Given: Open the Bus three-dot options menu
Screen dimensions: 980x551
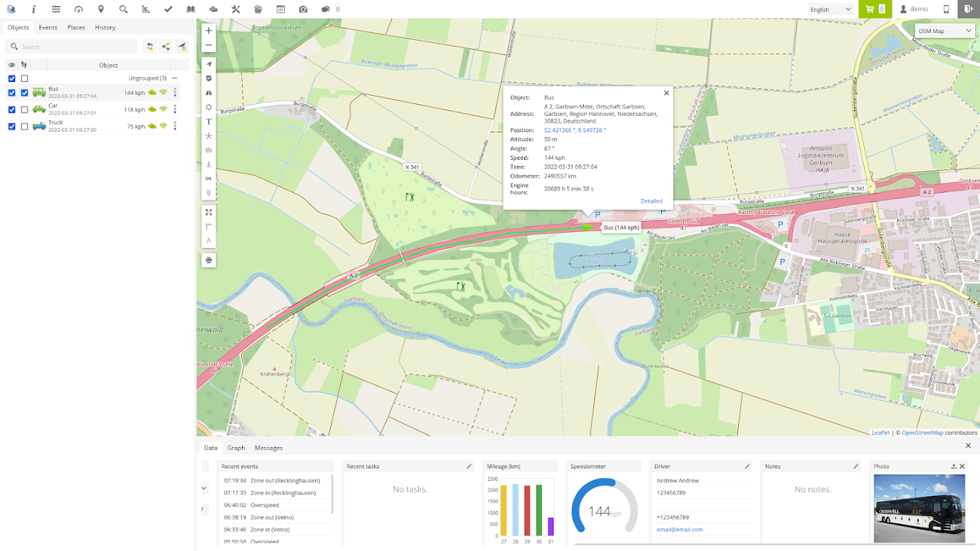Looking at the screenshot, I should click(x=175, y=92).
